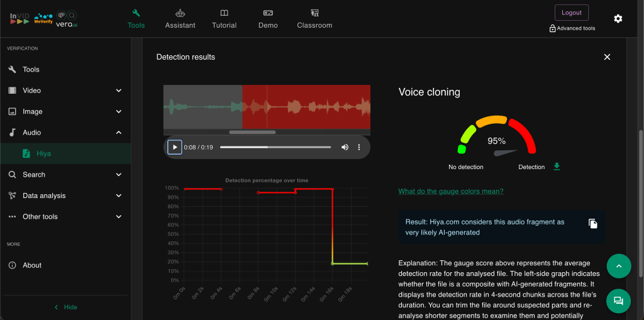Switch to the Classroom tab
This screenshot has width=644, height=320.
[x=314, y=19]
